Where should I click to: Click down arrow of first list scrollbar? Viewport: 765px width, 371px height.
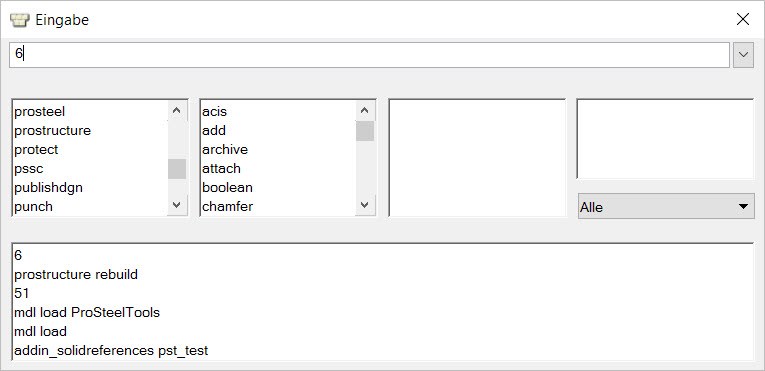pyautogui.click(x=177, y=205)
